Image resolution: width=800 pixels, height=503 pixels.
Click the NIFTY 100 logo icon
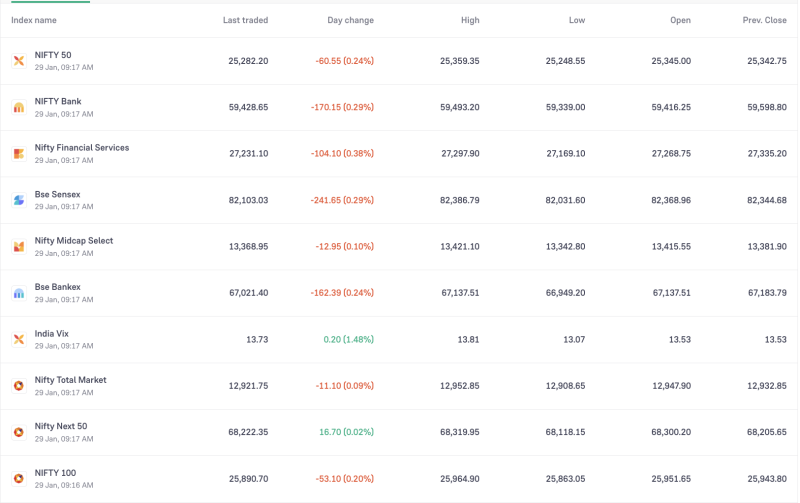tap(18, 479)
